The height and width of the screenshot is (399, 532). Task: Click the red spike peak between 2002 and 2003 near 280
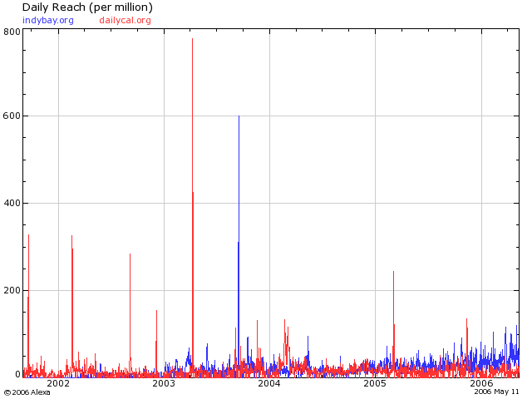point(130,254)
